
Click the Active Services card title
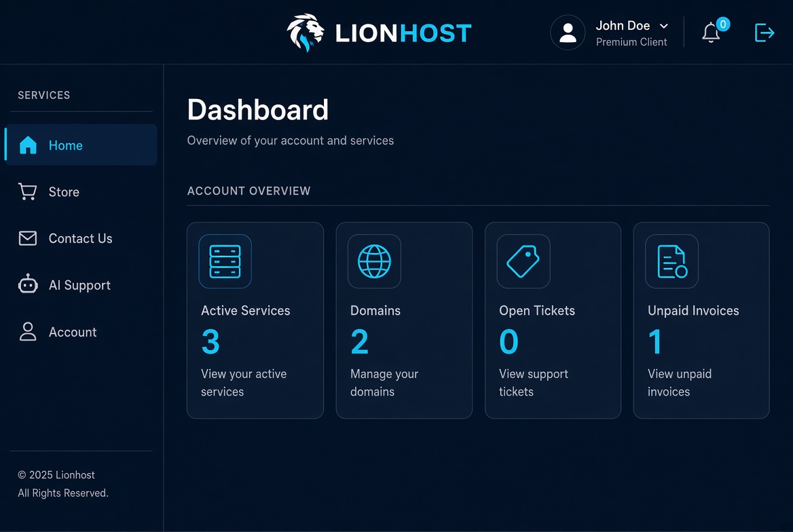click(246, 311)
